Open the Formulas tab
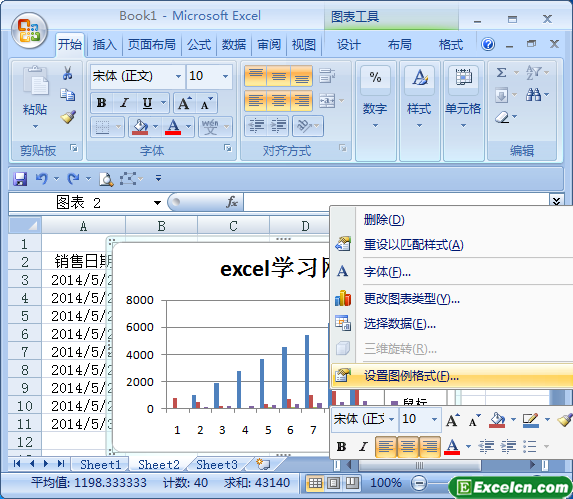This screenshot has height=499, width=573. pos(199,45)
